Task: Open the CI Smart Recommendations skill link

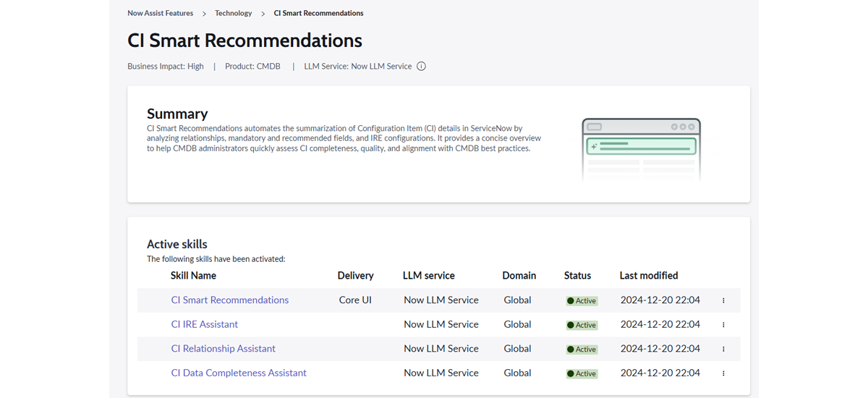Action: click(x=229, y=300)
